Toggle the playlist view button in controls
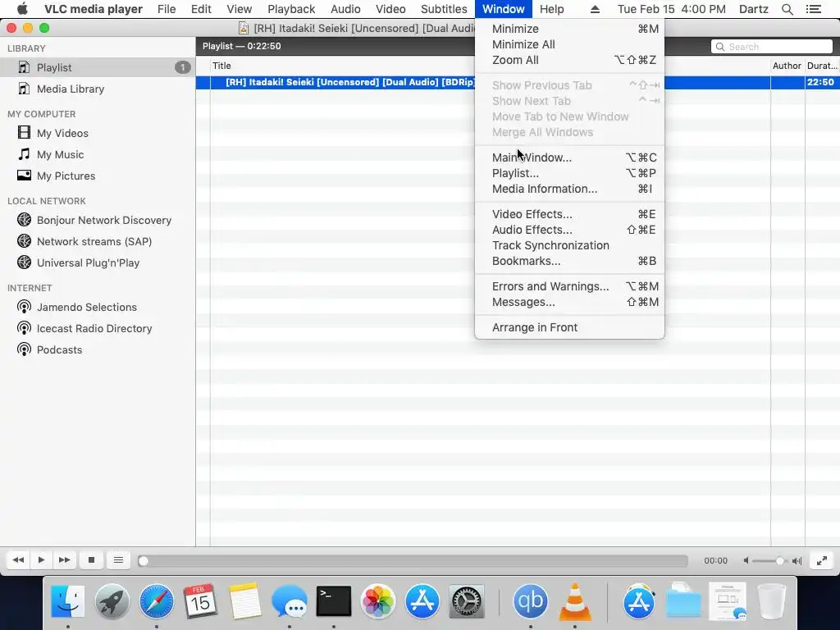 (118, 560)
